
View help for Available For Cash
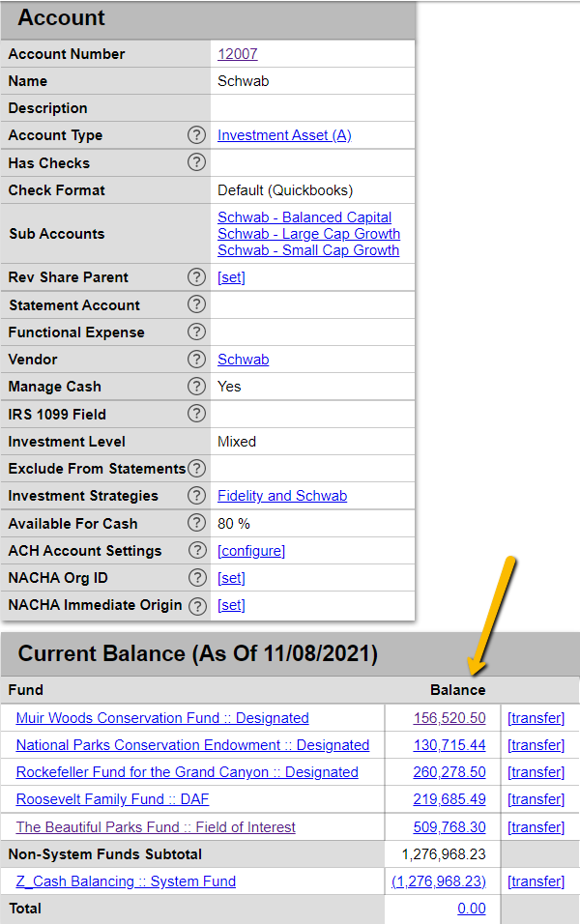tap(196, 523)
